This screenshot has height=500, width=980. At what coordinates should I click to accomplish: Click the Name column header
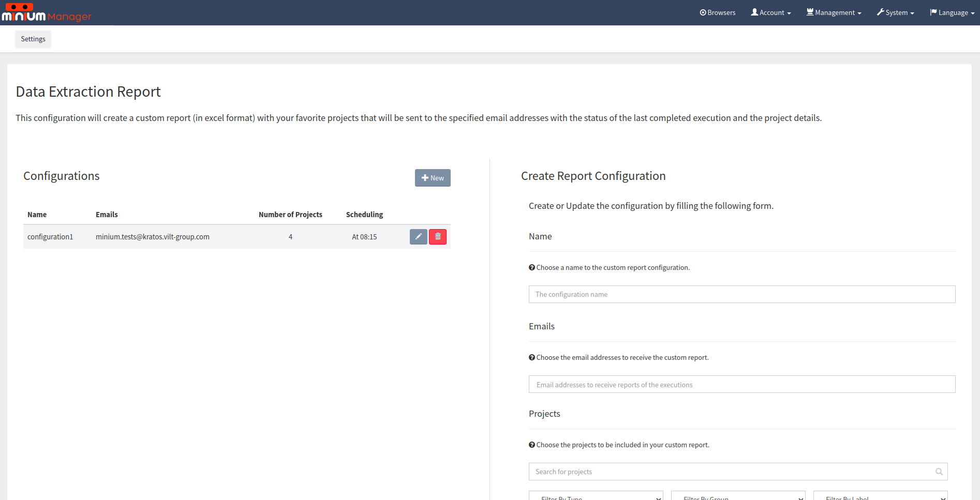coord(37,215)
